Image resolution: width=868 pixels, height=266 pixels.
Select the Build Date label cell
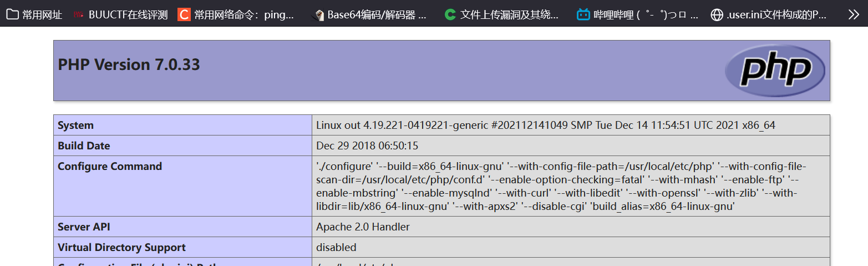point(182,145)
